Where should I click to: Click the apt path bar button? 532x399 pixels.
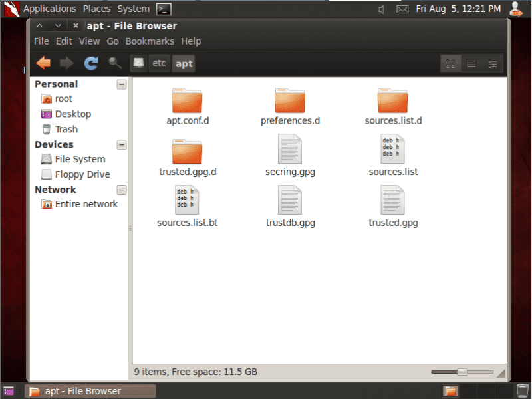pyautogui.click(x=184, y=63)
